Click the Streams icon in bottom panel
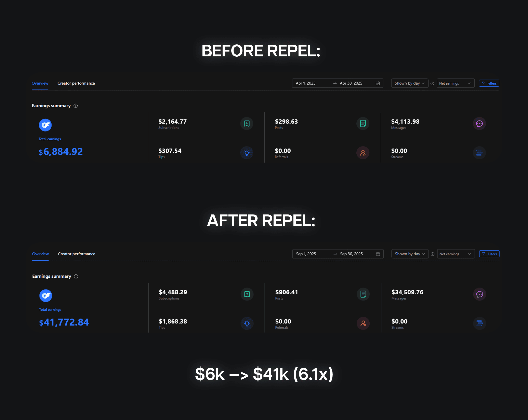Screen dimensions: 528x420 coord(479,323)
